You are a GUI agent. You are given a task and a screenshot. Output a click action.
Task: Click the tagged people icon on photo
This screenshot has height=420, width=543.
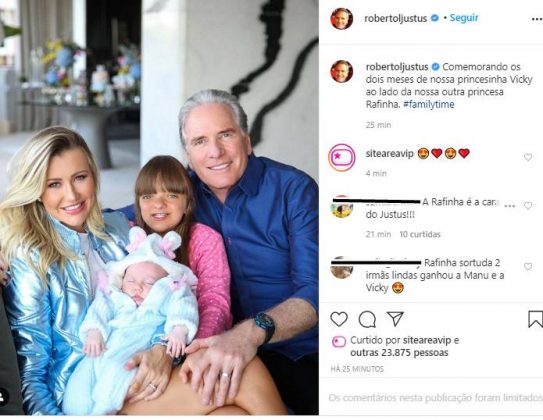coord(3,397)
